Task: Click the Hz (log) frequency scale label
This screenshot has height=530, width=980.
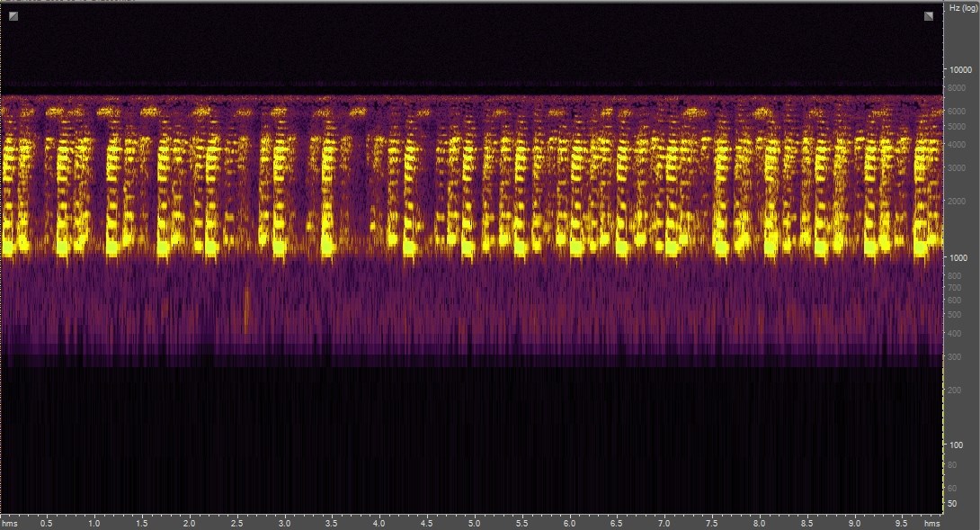Action: pyautogui.click(x=959, y=7)
